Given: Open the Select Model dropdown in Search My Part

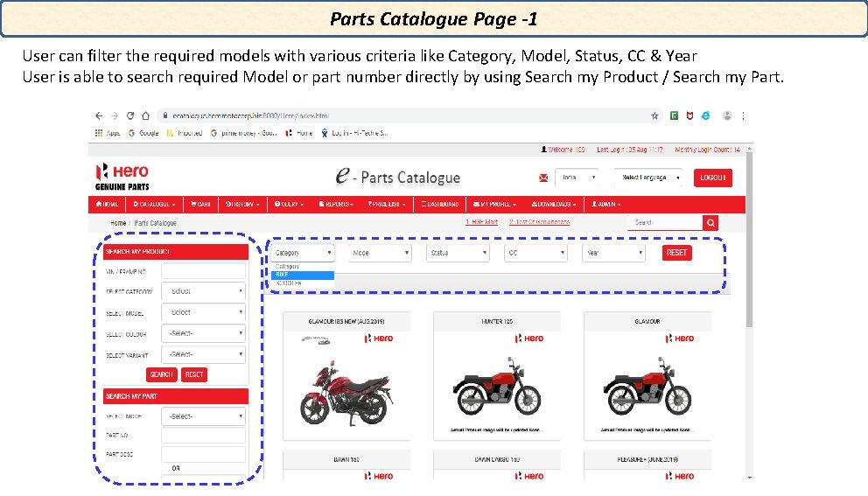Looking at the screenshot, I should pos(203,416).
